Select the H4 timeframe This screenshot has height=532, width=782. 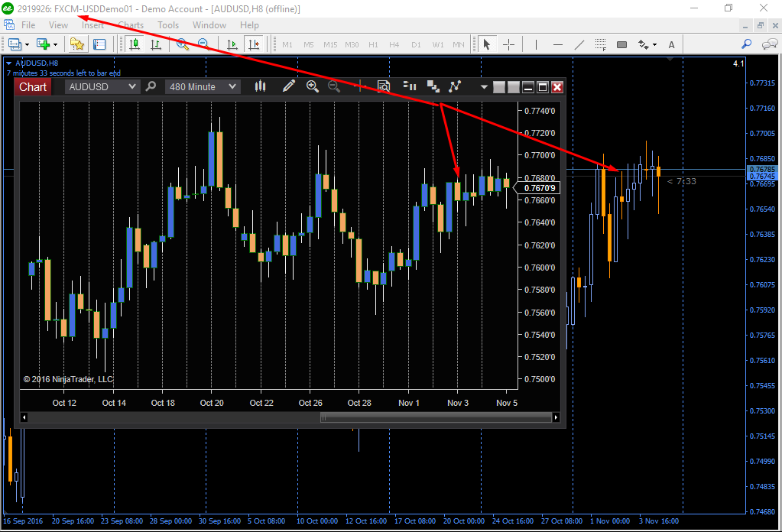coord(394,45)
